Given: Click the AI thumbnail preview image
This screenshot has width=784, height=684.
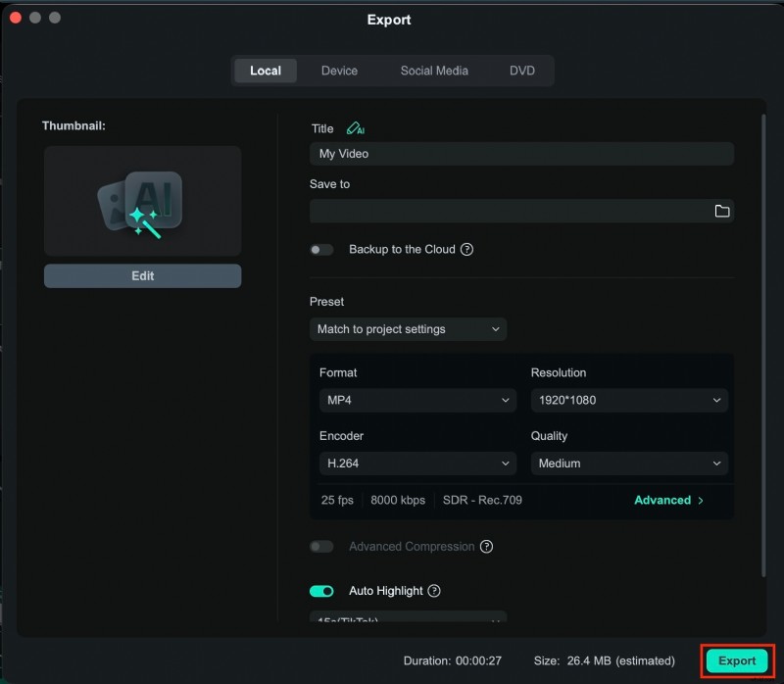Looking at the screenshot, I should pos(142,200).
